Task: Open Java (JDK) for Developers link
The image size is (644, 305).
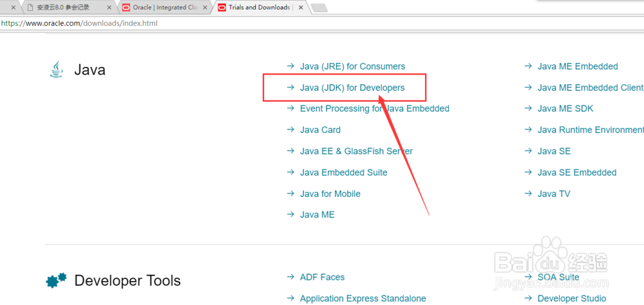Action: click(x=352, y=88)
